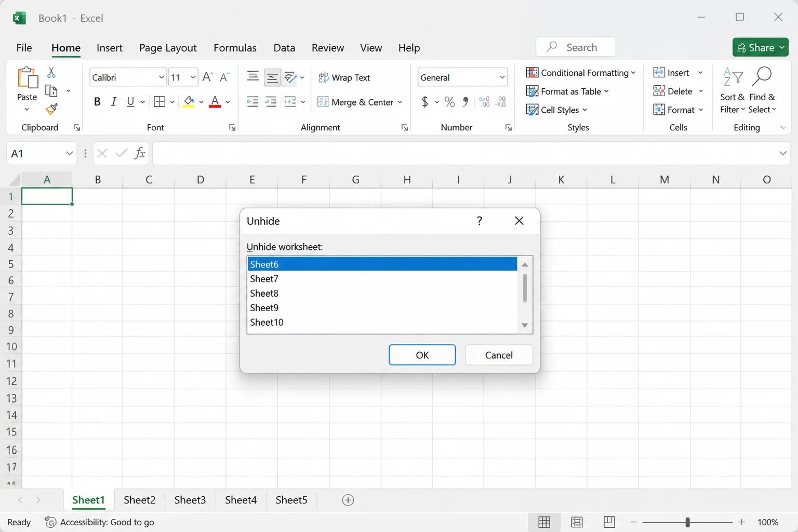
Task: Toggle Bold formatting
Action: tap(97, 102)
